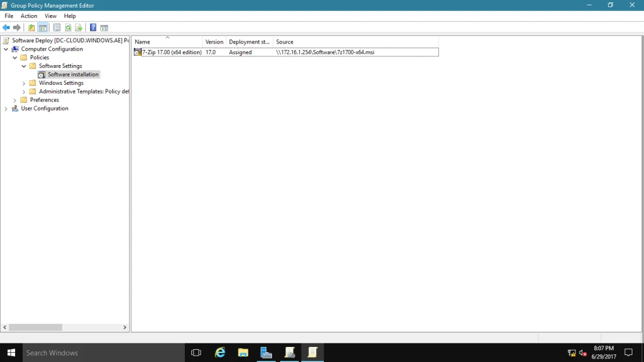Image resolution: width=644 pixels, height=362 pixels.
Task: Click the Up One Level folder icon
Action: tap(31, 27)
